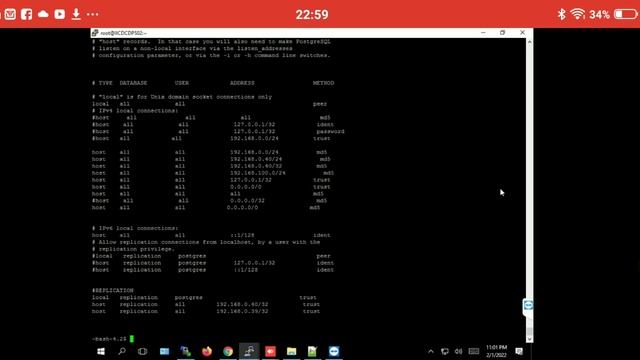Open the red arrow app on taskbar
This screenshot has width=640, height=360.
[270, 351]
